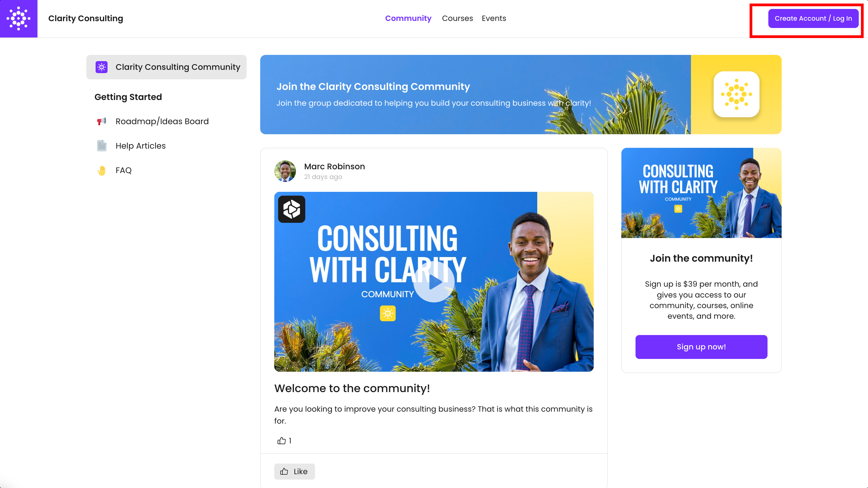Click the hand icon beside FAQ

[101, 171]
